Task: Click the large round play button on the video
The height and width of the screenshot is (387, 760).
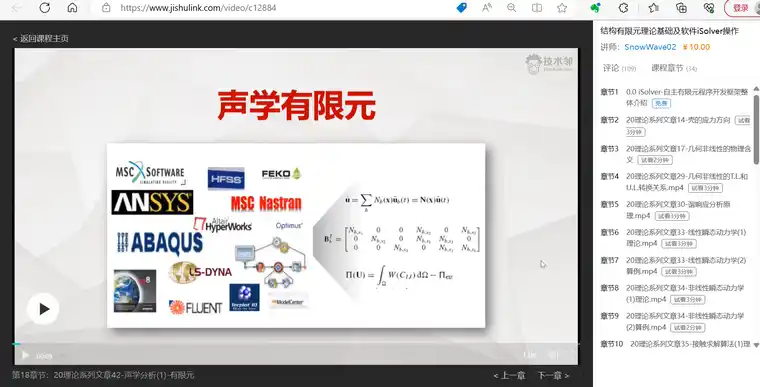Action: pos(43,309)
